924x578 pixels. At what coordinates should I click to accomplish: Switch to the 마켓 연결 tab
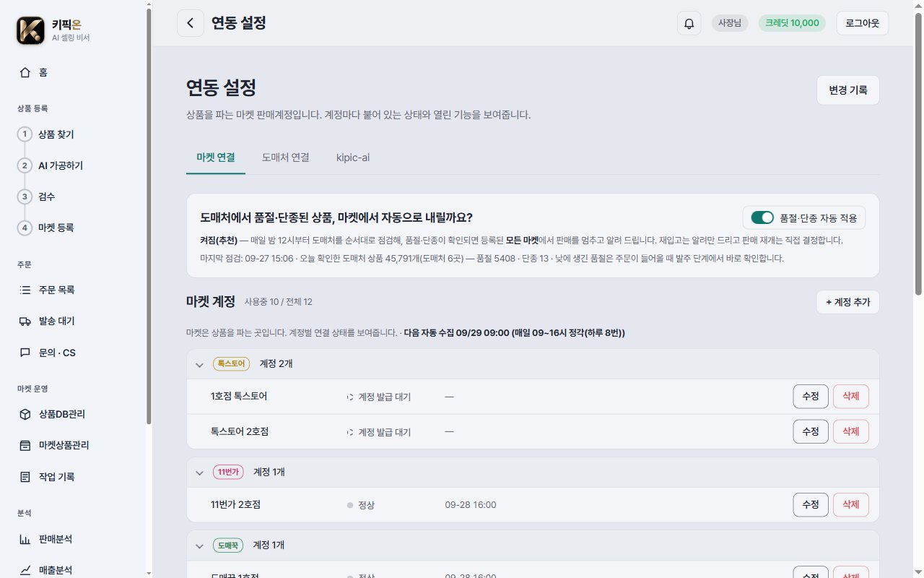click(216, 158)
